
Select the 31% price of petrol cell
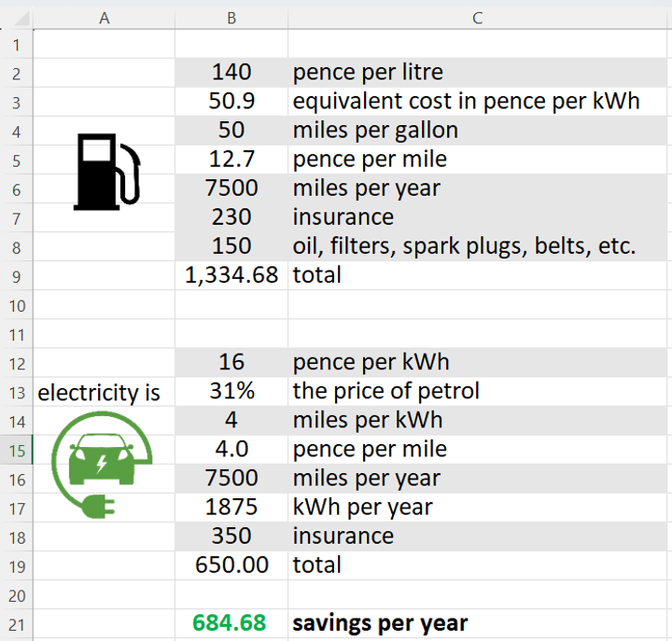(231, 391)
